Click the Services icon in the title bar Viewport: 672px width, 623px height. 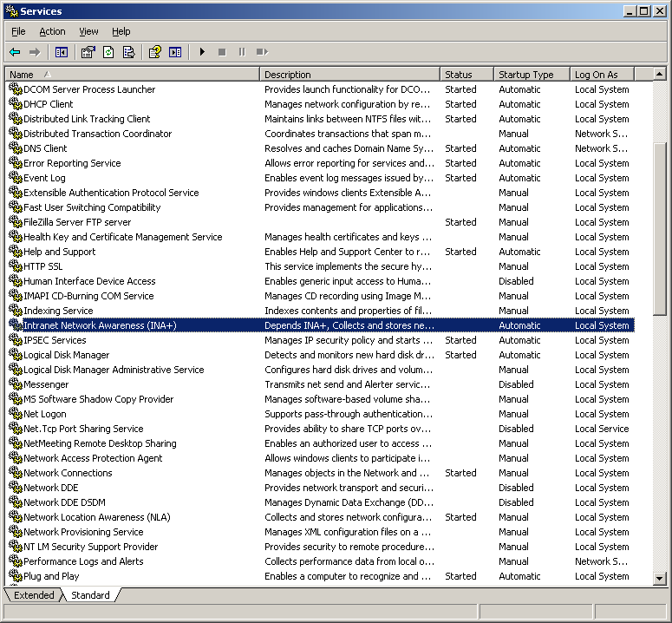(x=11, y=10)
